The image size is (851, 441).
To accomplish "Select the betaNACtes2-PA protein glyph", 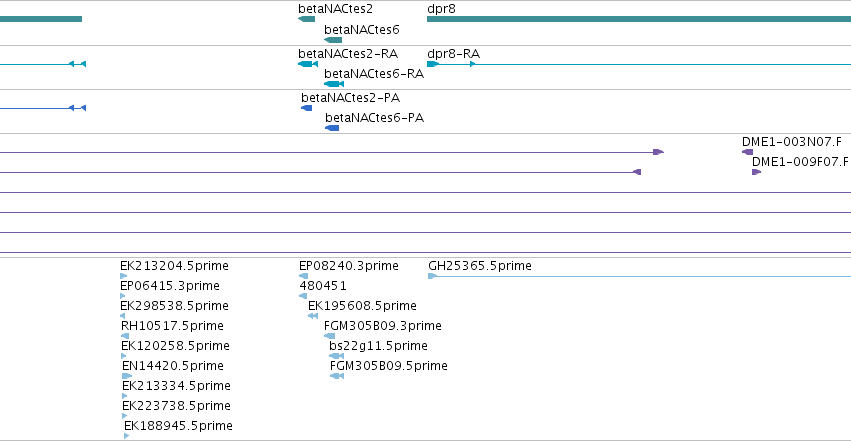I will tap(307, 108).
